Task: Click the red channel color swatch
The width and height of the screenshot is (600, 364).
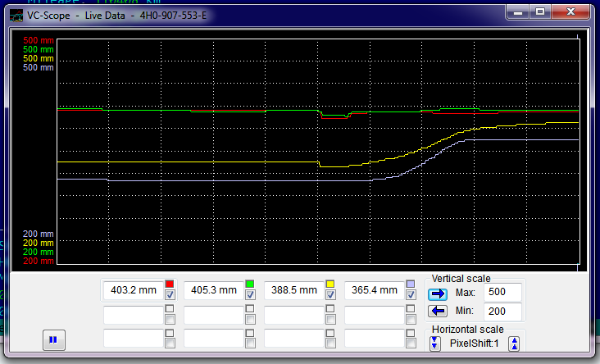Action: [170, 284]
